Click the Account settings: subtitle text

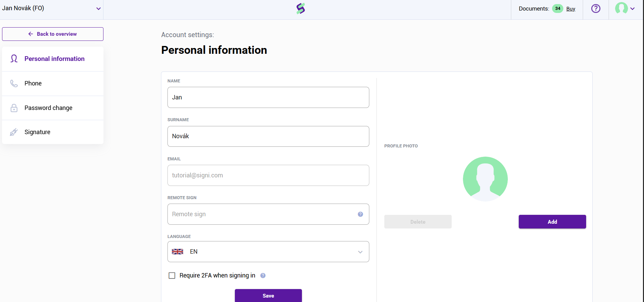188,35
